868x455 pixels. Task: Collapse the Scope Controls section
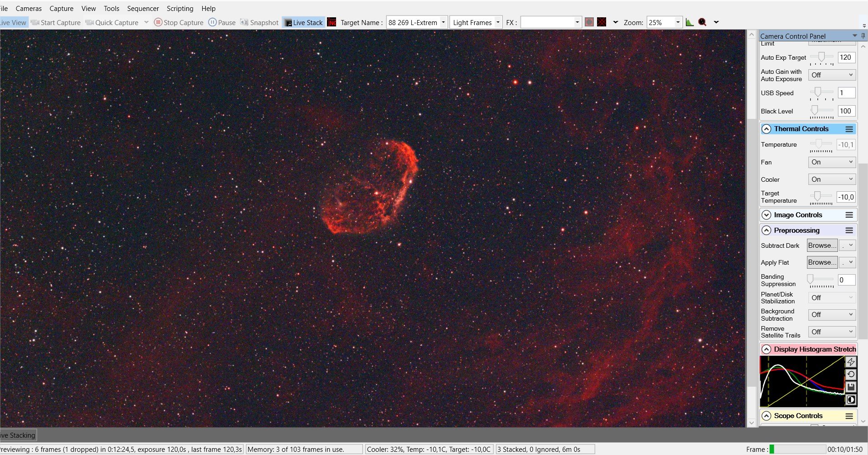click(766, 416)
